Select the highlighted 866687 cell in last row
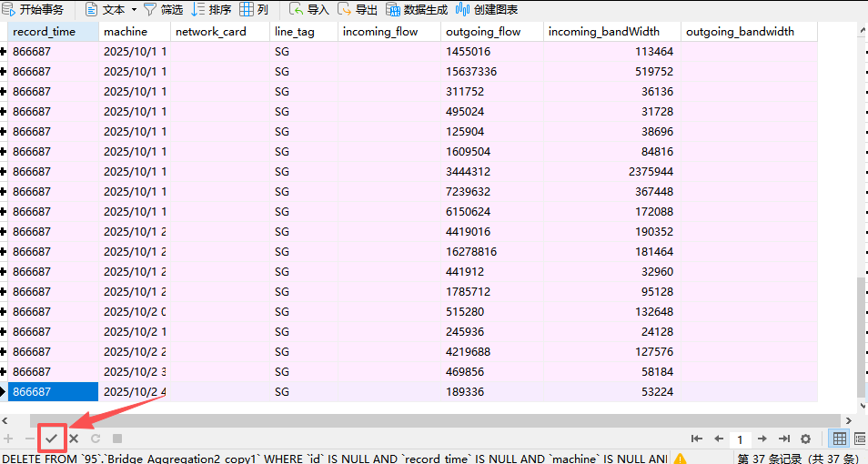The image size is (868, 464). 53,391
